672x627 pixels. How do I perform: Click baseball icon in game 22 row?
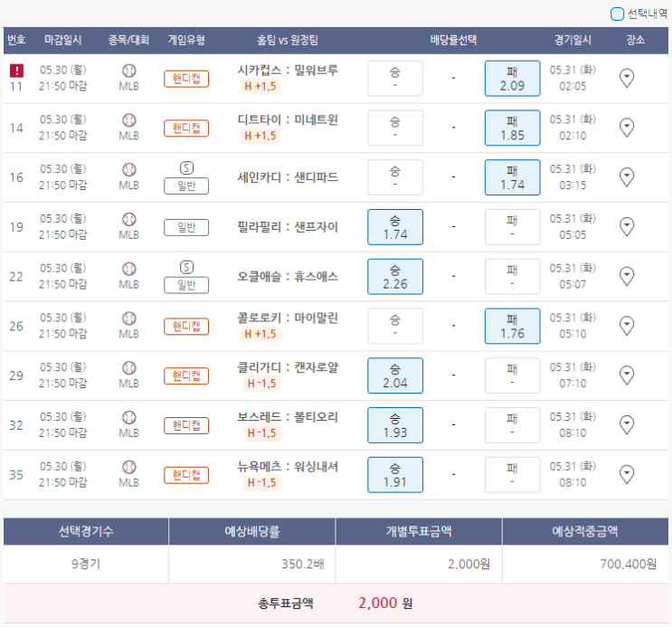pyautogui.click(x=129, y=269)
